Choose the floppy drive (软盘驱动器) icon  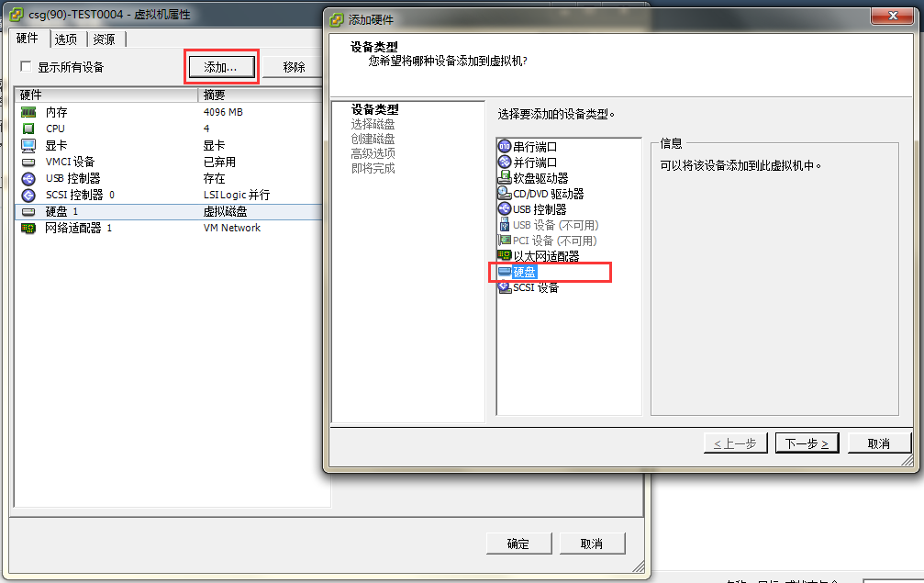point(505,177)
